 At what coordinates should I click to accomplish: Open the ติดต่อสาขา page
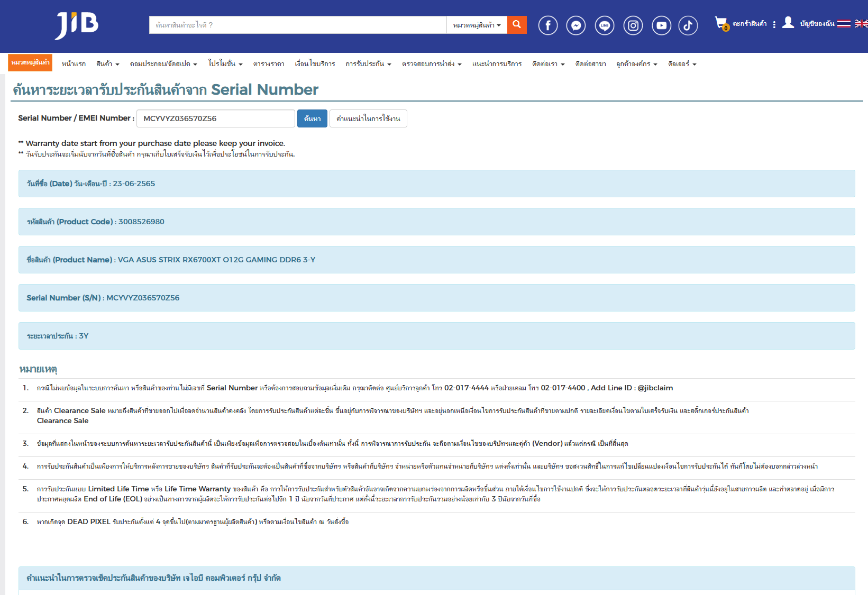coord(591,64)
